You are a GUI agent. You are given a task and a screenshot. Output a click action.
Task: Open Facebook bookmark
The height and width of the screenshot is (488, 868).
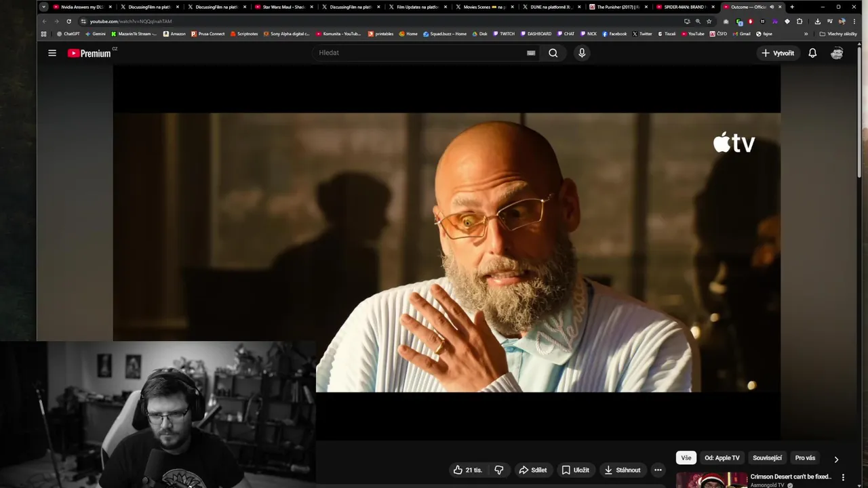pos(614,33)
